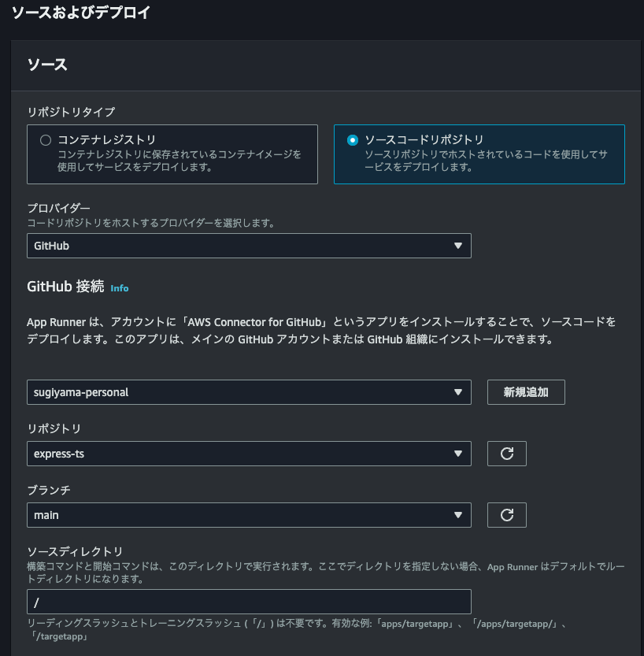This screenshot has height=656, width=644.
Task: Click the arrow icon on sugiyama-personal selector
Action: click(458, 392)
